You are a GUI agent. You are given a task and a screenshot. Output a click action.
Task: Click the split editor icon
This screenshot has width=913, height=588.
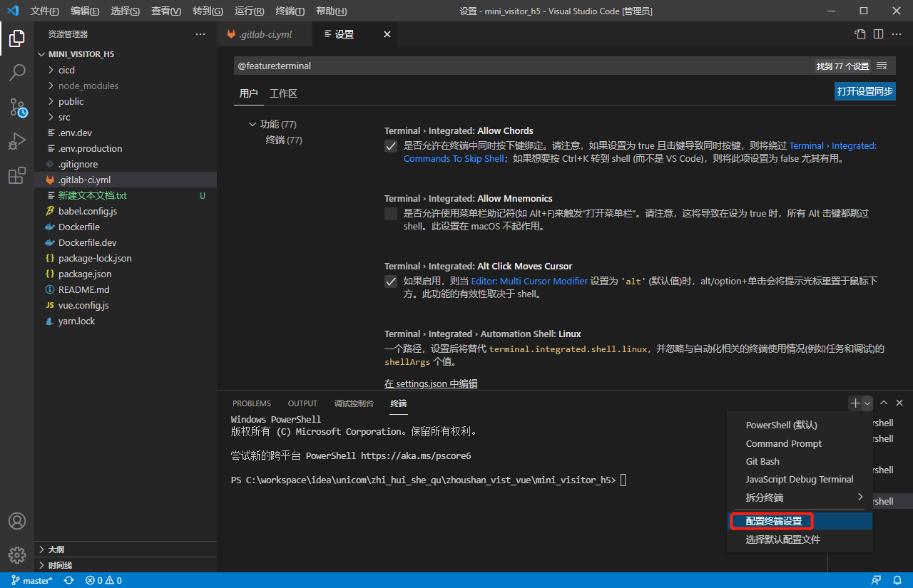point(878,34)
